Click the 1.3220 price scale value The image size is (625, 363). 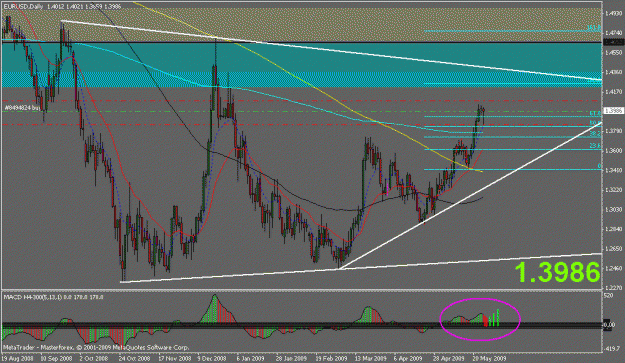(614, 190)
